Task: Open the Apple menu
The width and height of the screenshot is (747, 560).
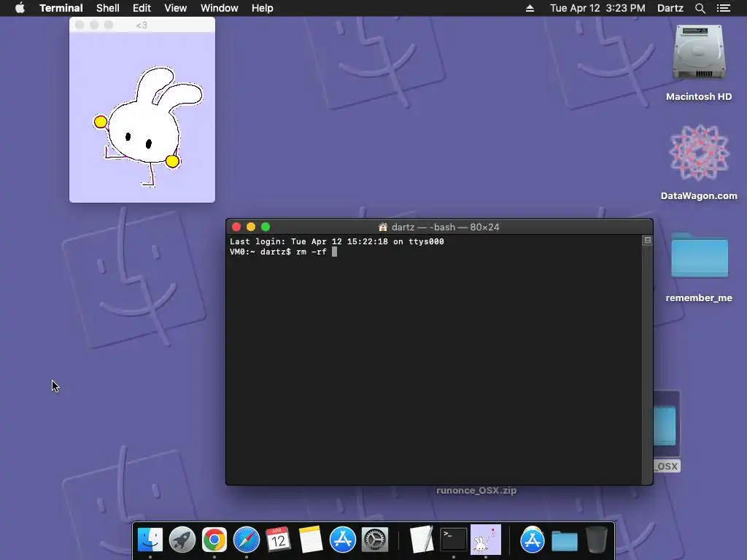Action: 20,8
